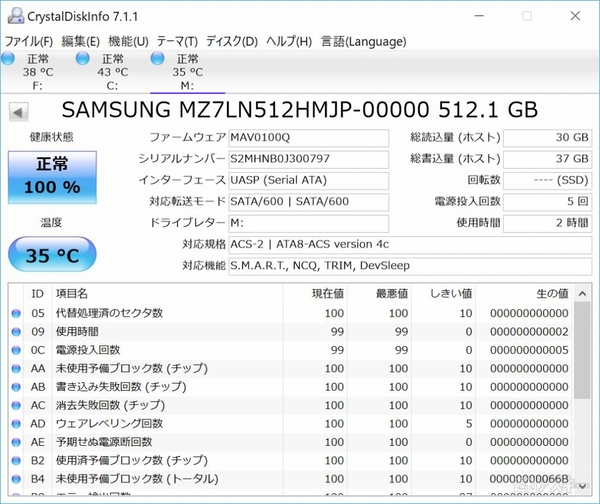The width and height of the screenshot is (600, 504).
Task: Click the status dot for attribute AA
Action: pyautogui.click(x=16, y=369)
